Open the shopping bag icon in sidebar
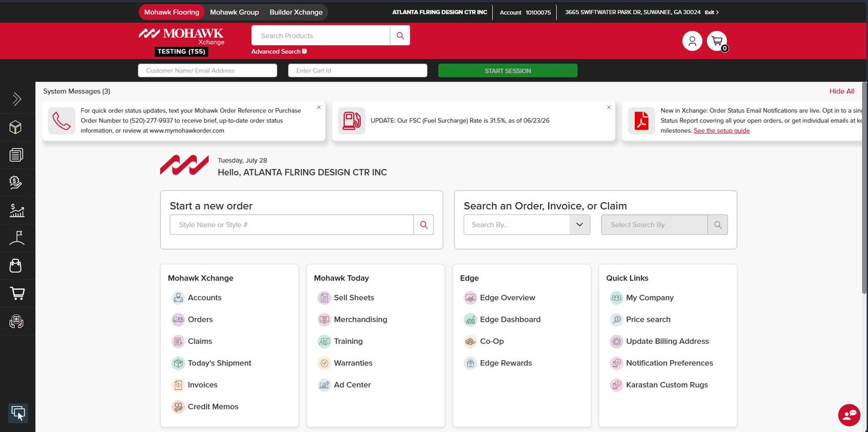 (16, 266)
